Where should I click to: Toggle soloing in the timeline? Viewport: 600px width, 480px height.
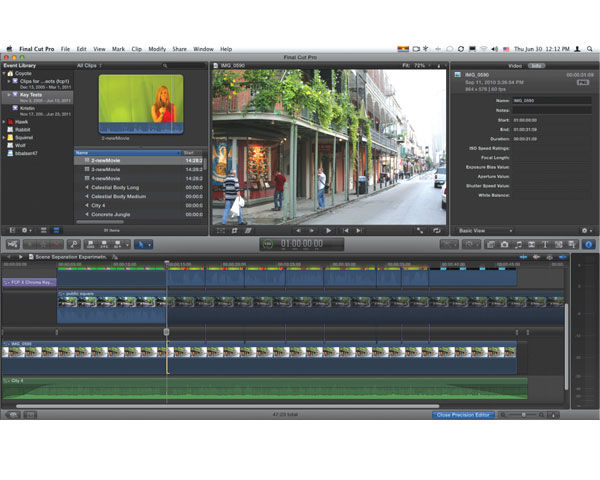pyautogui.click(x=549, y=257)
